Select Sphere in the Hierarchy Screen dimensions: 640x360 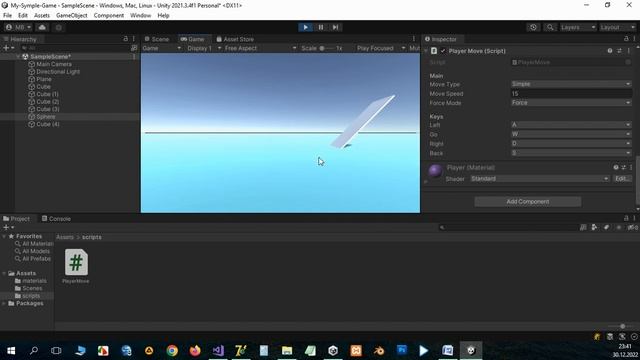(x=45, y=117)
